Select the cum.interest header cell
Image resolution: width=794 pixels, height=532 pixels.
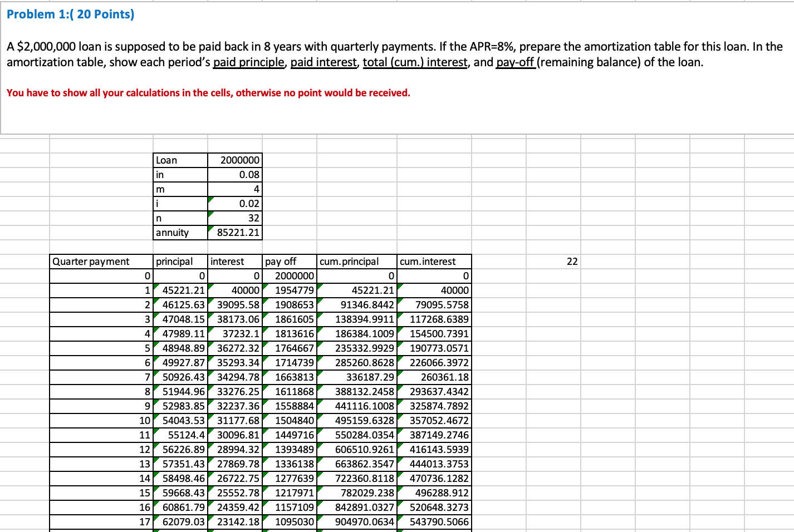(x=434, y=262)
